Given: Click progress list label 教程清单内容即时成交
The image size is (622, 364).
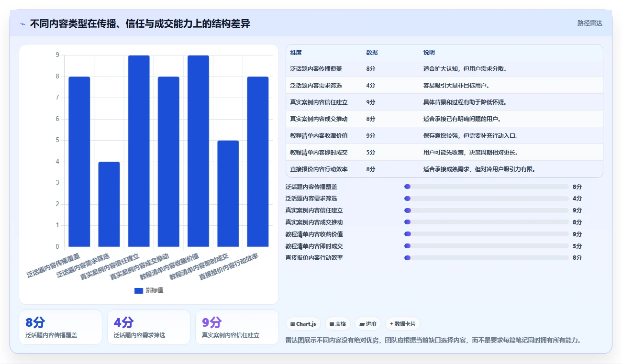Looking at the screenshot, I should pos(314,246).
